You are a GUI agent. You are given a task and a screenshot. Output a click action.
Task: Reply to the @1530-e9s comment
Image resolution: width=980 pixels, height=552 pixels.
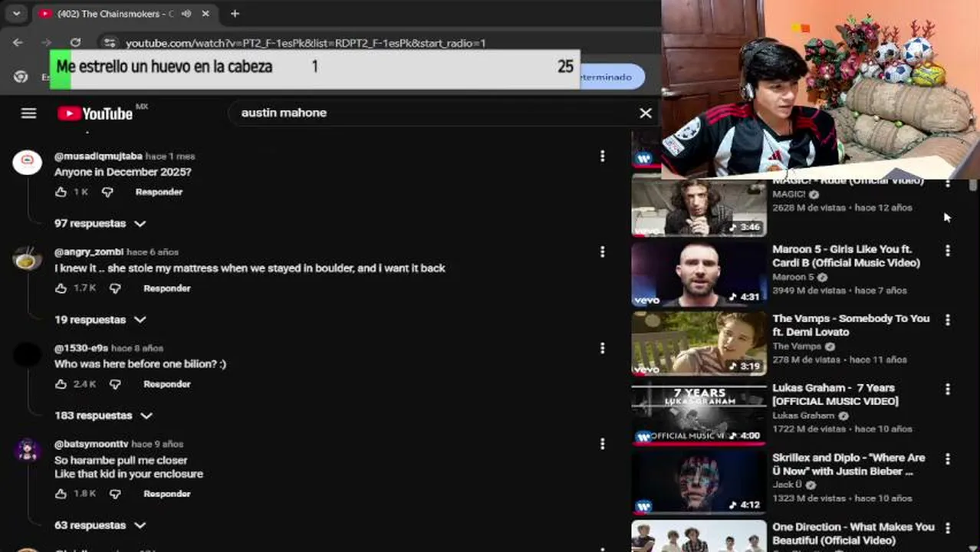click(x=166, y=384)
